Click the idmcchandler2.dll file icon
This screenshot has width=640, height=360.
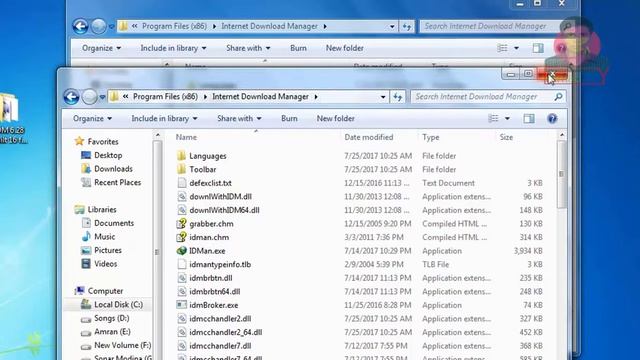182,318
